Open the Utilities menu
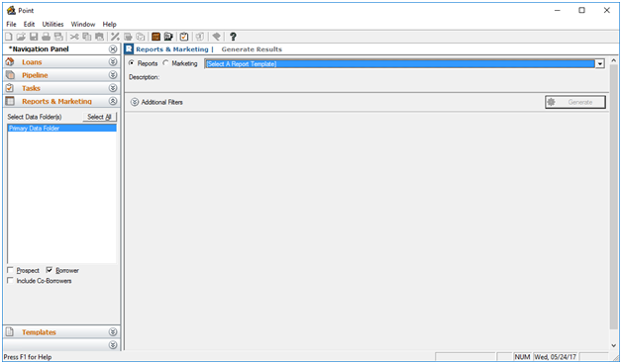Image resolution: width=622 pixels, height=364 pixels. click(52, 24)
